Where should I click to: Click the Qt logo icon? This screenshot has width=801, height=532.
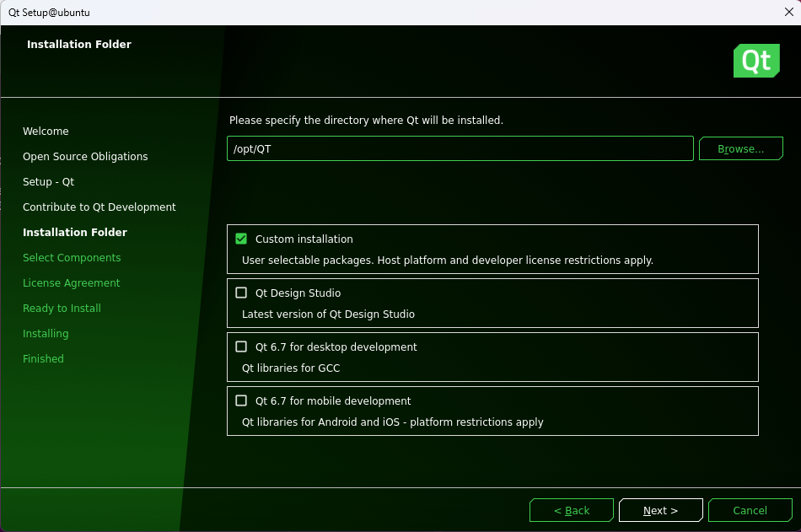click(755, 61)
